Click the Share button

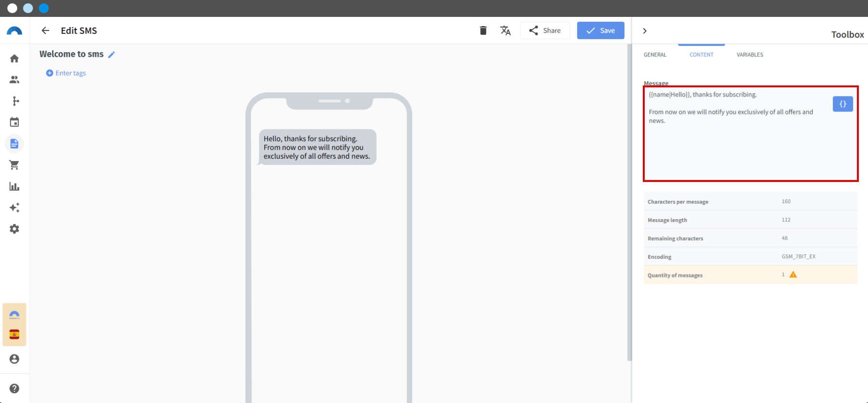tap(545, 30)
